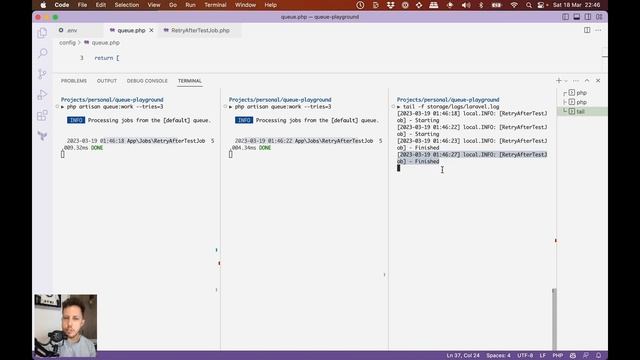The width and height of the screenshot is (640, 360).
Task: Open the View menu
Action: click(153, 5)
